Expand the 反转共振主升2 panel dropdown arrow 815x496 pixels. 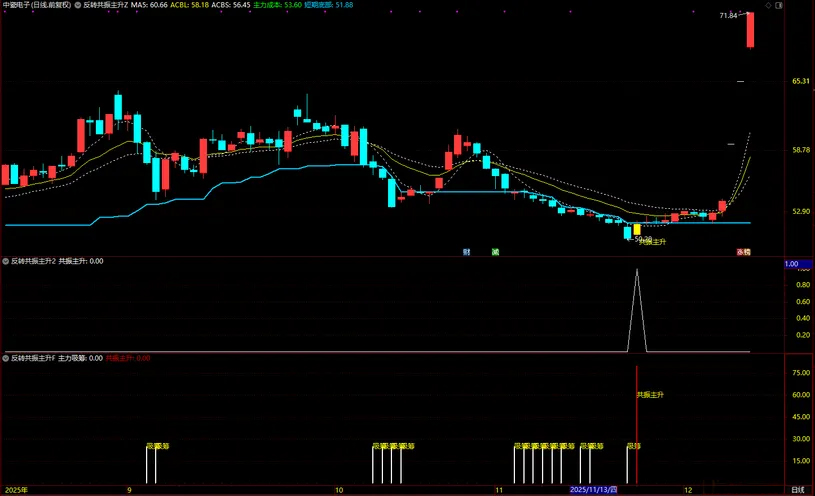(x=6, y=262)
